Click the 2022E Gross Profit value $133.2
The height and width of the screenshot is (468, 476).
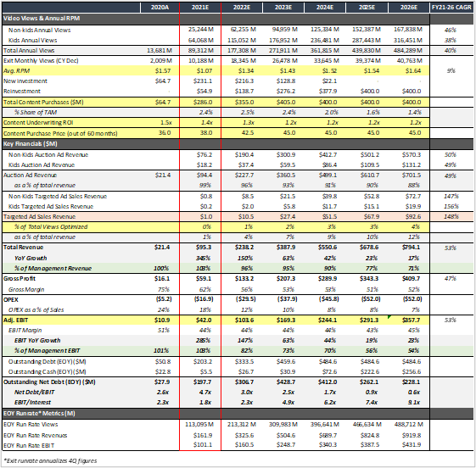click(244, 278)
